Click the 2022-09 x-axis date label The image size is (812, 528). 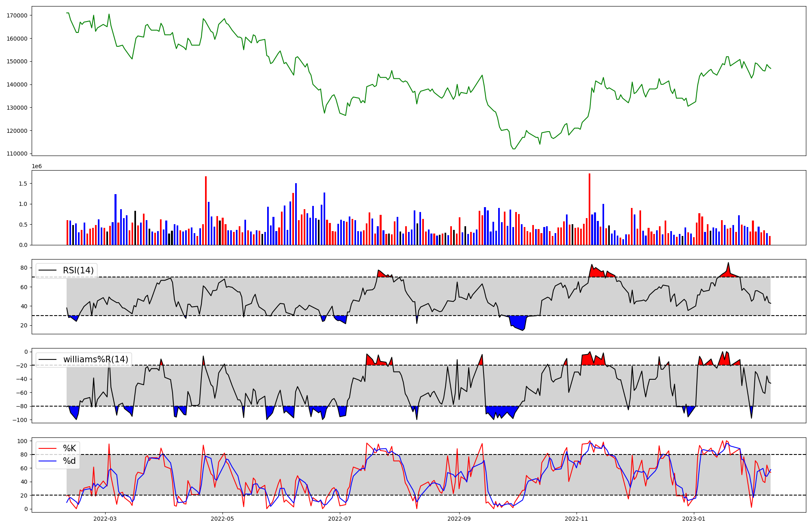pyautogui.click(x=459, y=519)
